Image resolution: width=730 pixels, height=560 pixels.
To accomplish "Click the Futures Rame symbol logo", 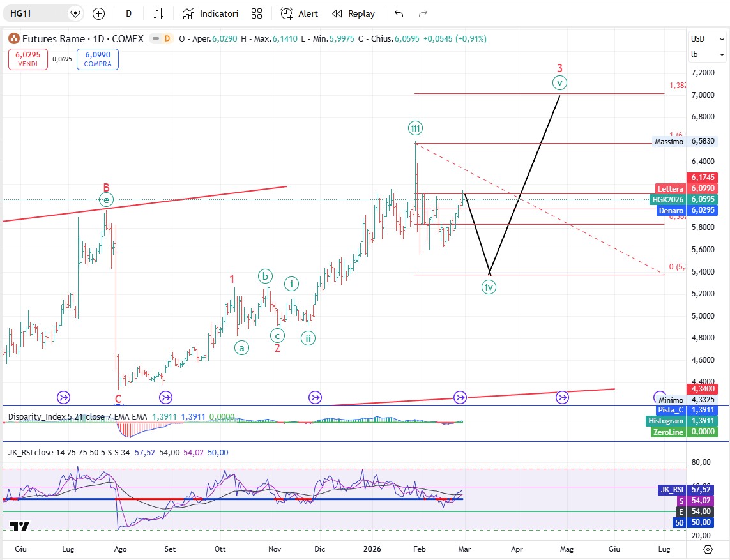I will tap(13, 39).
